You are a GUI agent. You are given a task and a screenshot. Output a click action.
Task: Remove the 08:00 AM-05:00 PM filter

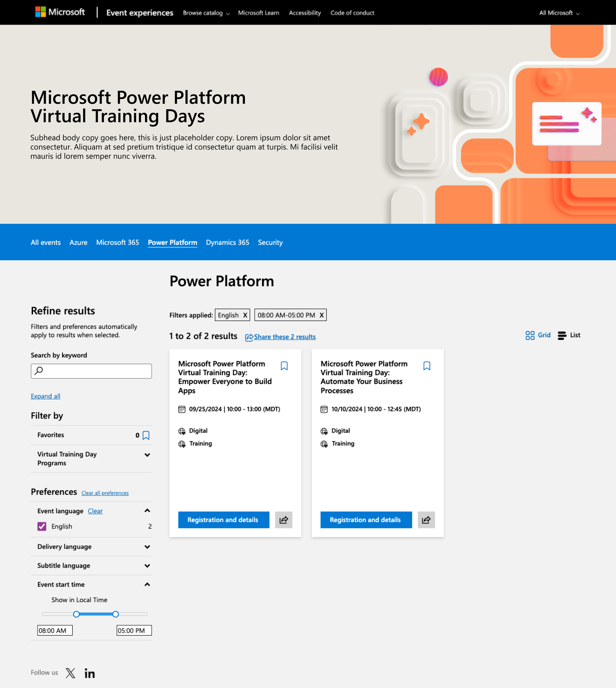click(x=322, y=315)
